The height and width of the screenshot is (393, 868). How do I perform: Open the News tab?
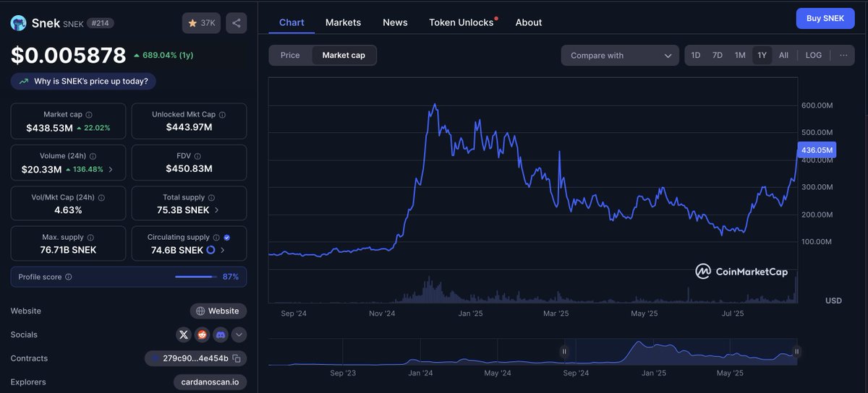[395, 22]
